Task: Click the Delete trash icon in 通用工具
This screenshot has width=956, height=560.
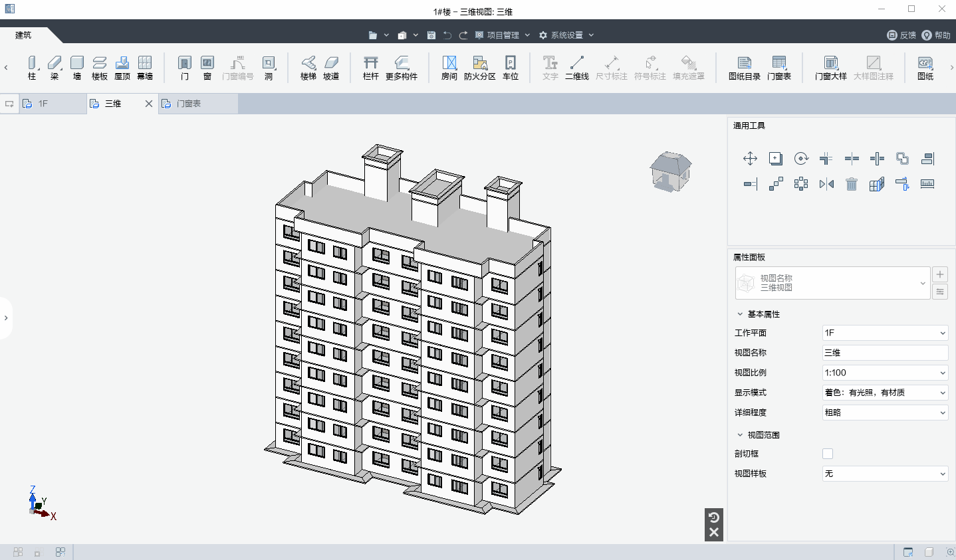Action: point(852,184)
